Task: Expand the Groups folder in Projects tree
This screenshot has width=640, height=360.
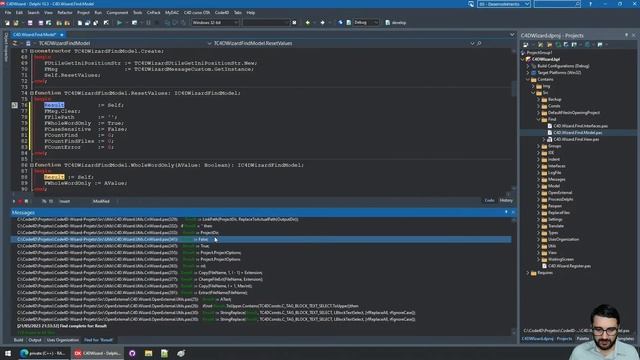Action: pos(539,146)
